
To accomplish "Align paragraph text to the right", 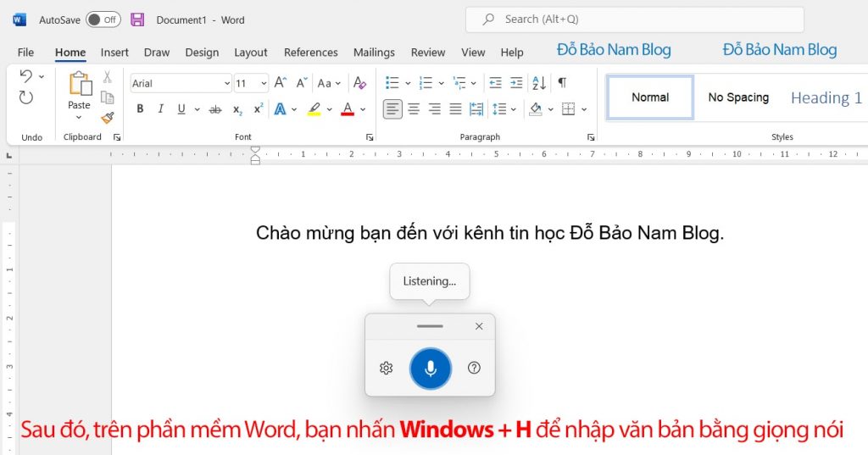I will tap(435, 109).
